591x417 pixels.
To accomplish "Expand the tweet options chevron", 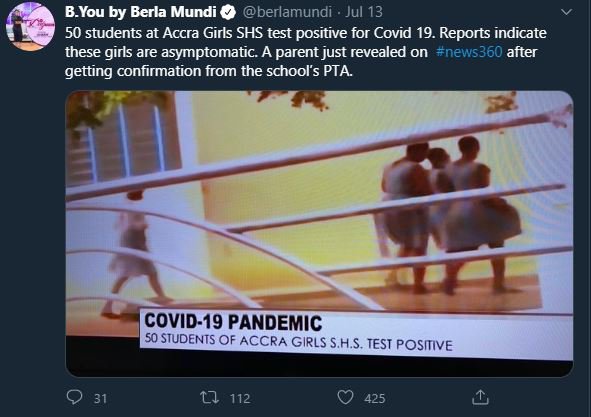I will (x=566, y=12).
